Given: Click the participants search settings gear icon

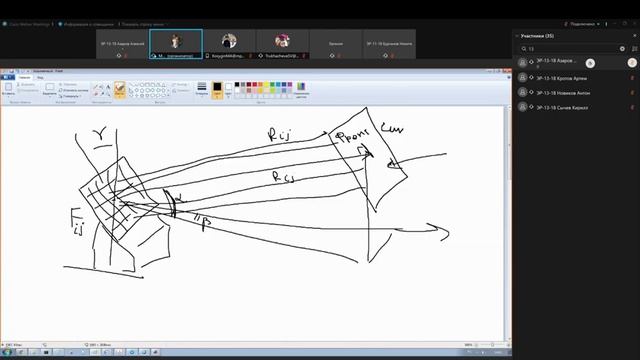Looking at the screenshot, I should click(x=622, y=49).
